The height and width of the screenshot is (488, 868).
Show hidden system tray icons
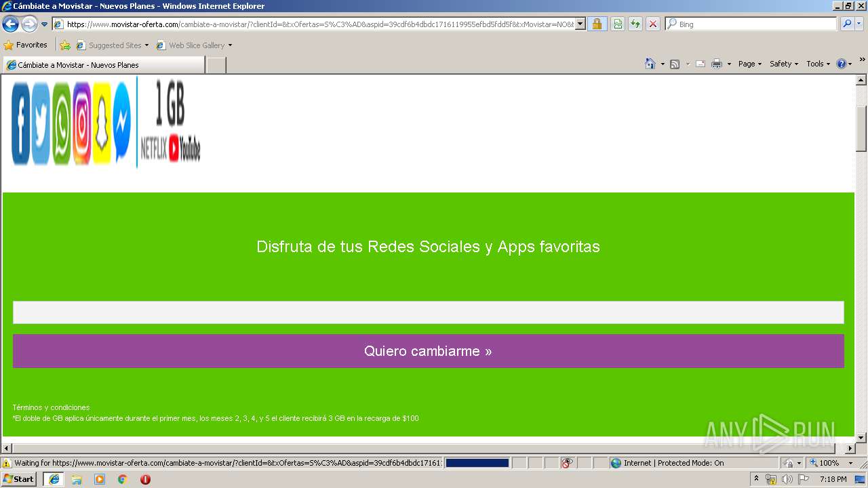pos(757,479)
